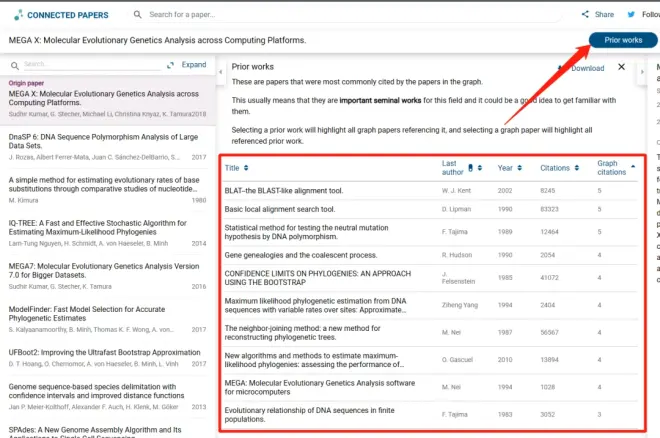Select Statistical method neutral mutation row
Image resolution: width=660 pixels, height=438 pixels.
click(430, 232)
